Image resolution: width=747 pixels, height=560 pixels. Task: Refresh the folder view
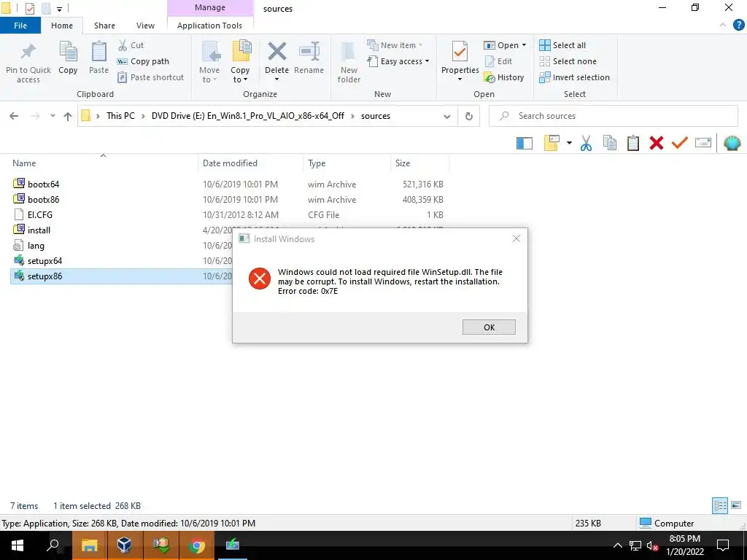[x=469, y=116]
